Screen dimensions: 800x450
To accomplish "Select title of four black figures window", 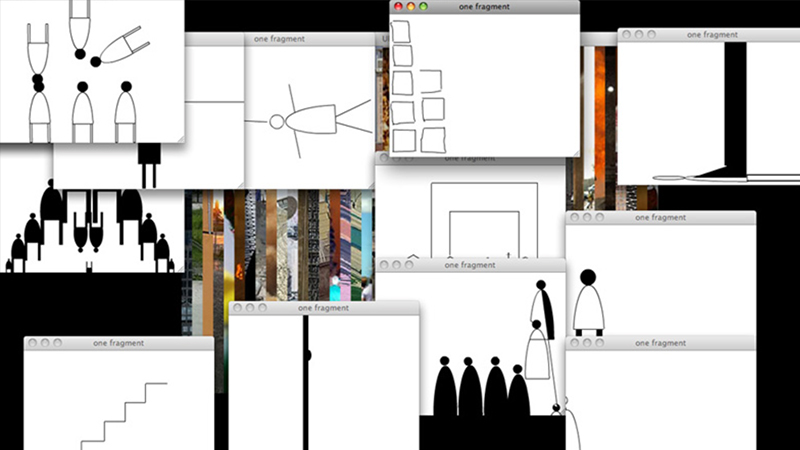I will [470, 265].
